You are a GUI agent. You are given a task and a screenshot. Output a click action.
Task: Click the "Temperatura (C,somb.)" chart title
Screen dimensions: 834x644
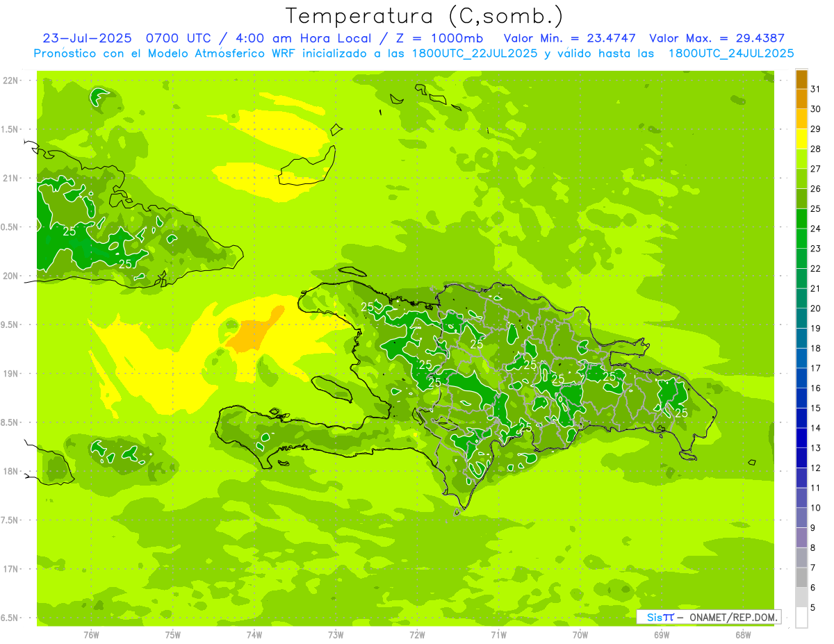[425, 16]
